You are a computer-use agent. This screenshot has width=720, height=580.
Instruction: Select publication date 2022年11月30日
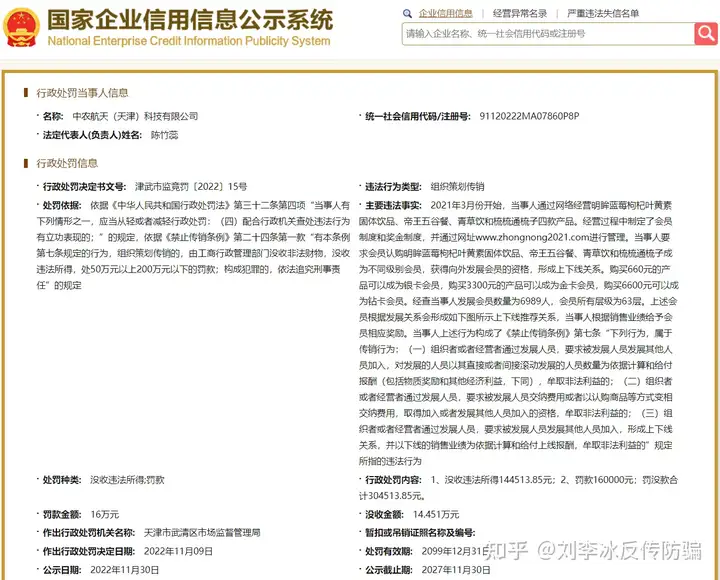coord(124,570)
